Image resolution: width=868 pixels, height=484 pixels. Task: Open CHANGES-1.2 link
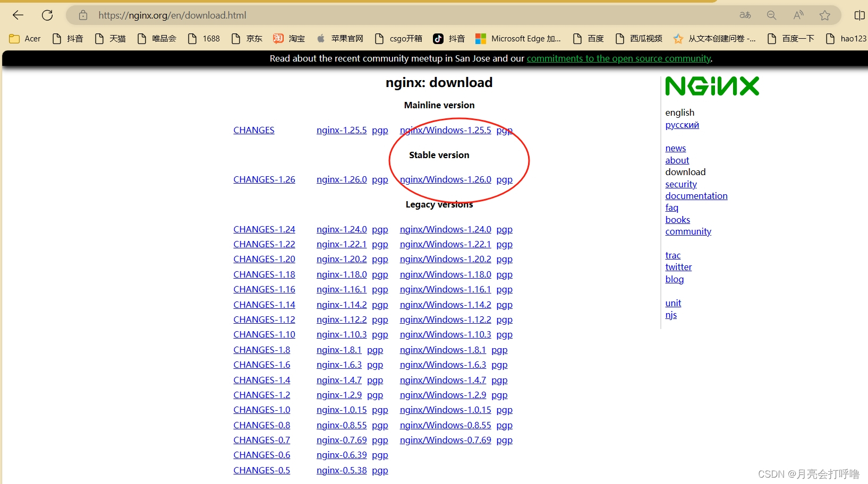point(261,395)
